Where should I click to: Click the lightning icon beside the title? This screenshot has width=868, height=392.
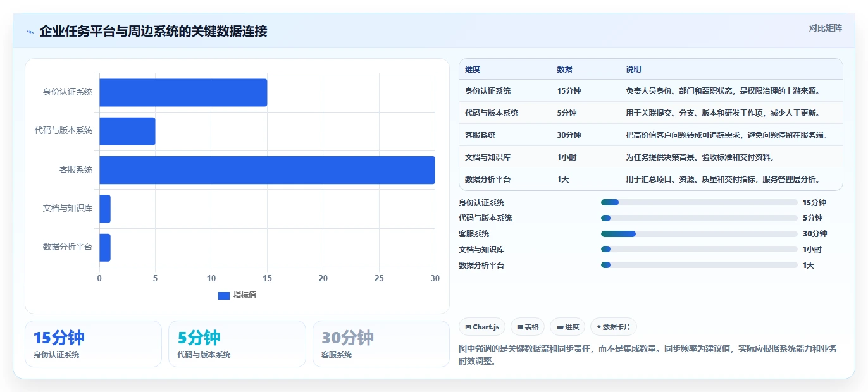(30, 31)
